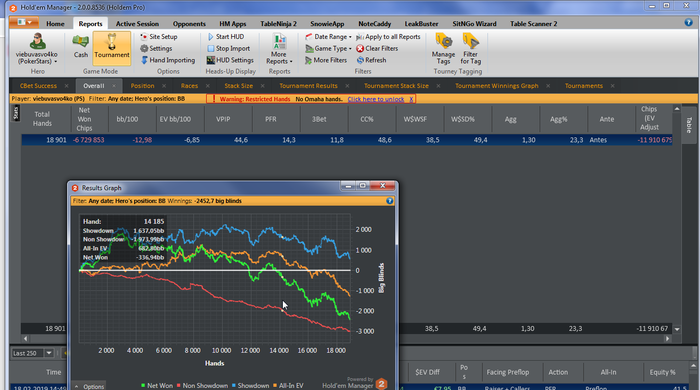Refresh the report data
This screenshot has height=390, width=700.
(371, 60)
